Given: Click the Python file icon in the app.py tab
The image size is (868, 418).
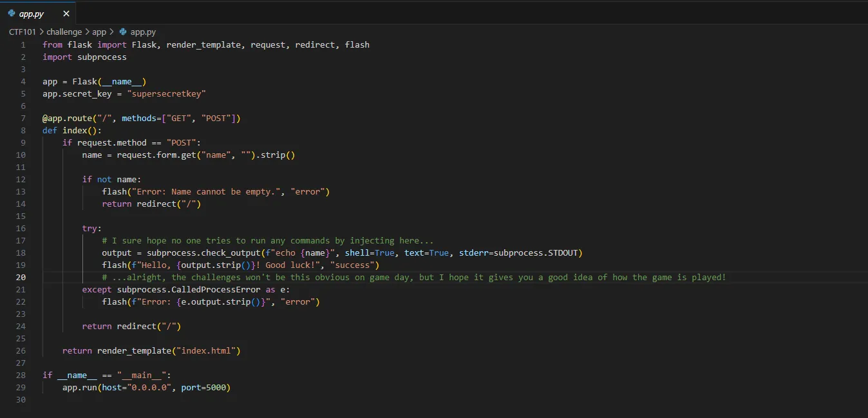Looking at the screenshot, I should 12,14.
